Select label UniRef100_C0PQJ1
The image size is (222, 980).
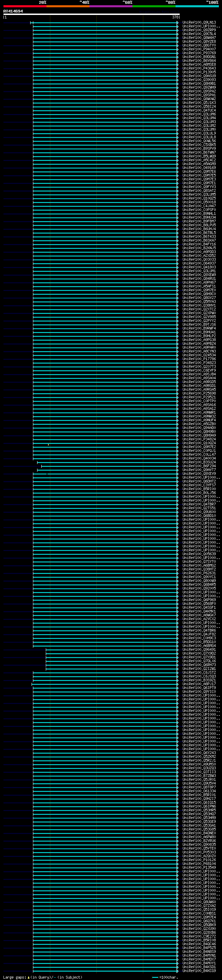[199, 451]
